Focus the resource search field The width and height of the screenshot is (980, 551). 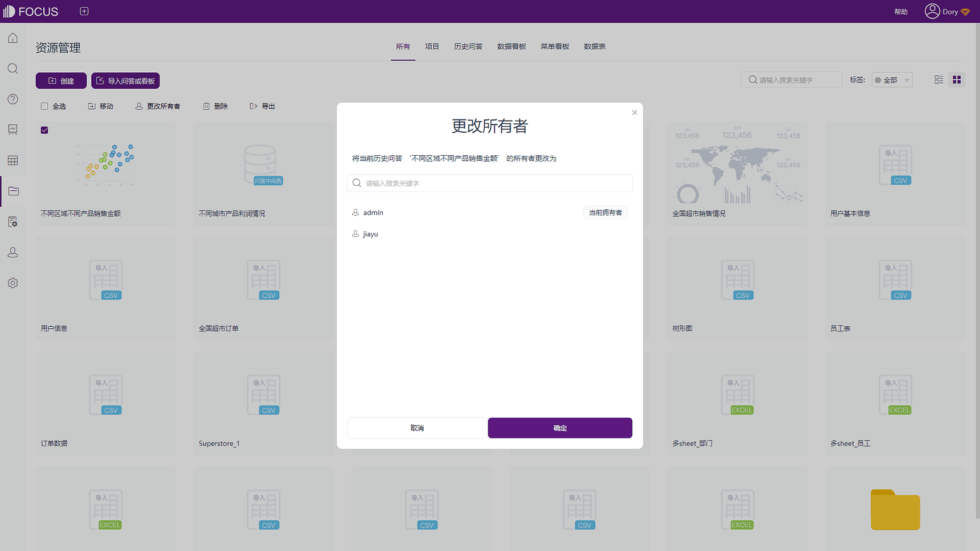(792, 80)
